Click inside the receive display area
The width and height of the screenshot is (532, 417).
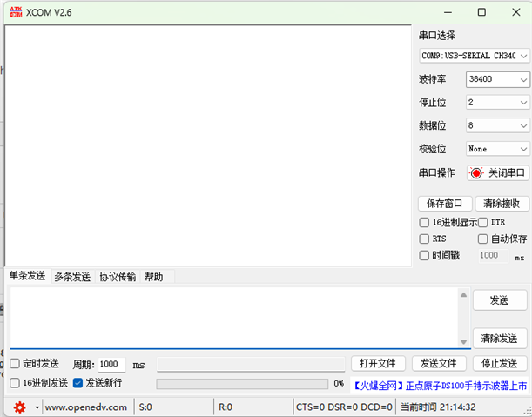[x=208, y=146]
